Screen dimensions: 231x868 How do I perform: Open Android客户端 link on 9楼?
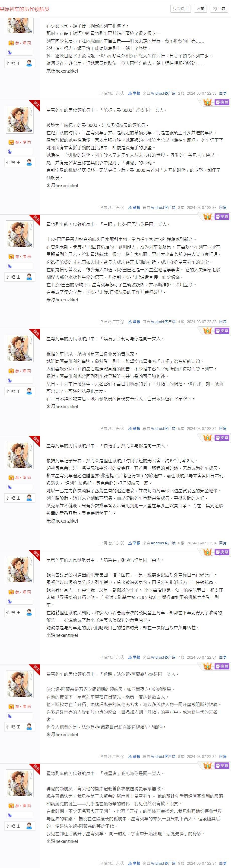tap(163, 863)
